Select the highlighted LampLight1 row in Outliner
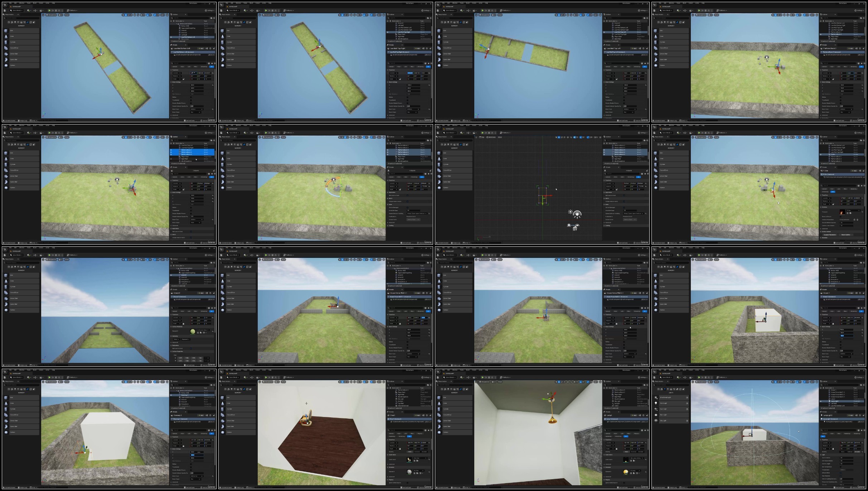Screen dimensions: 868x491 [842, 401]
